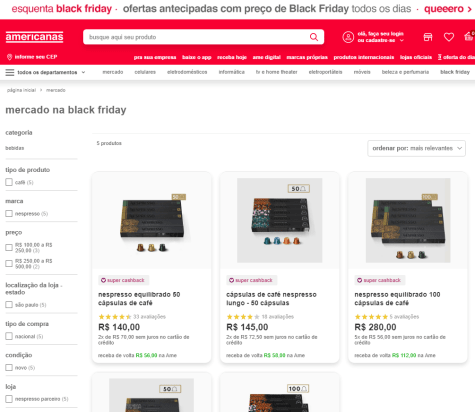Expand the login or cadastre-se dropdown
This screenshot has height=412, width=475.
click(381, 37)
